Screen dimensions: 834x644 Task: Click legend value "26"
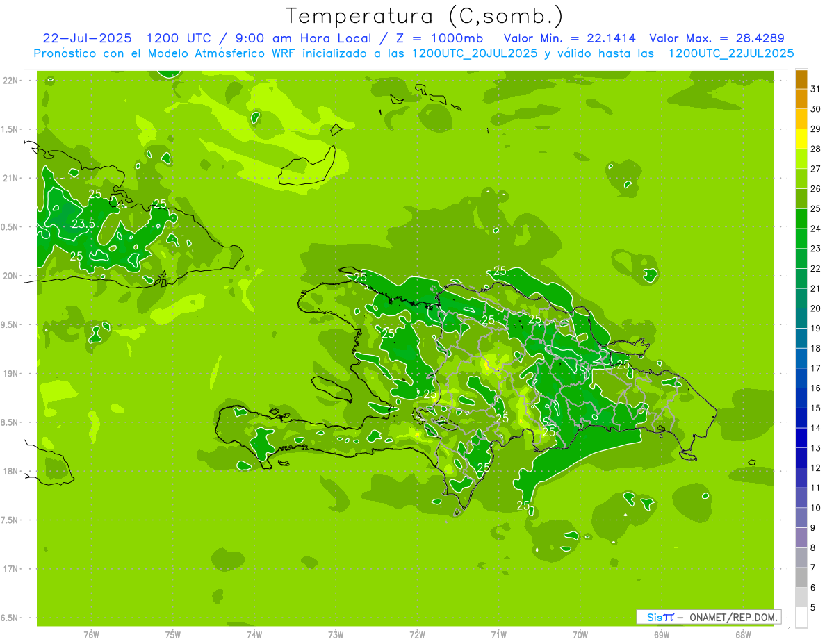tap(816, 189)
